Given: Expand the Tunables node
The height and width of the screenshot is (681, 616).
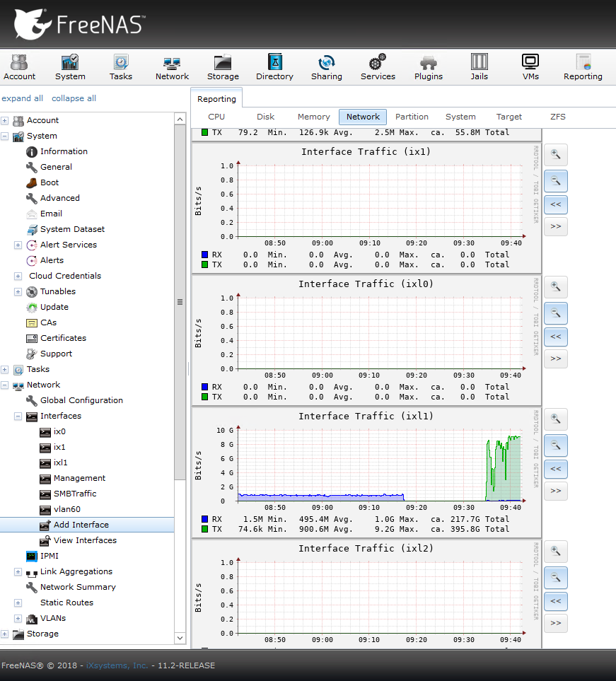Looking at the screenshot, I should (x=18, y=292).
